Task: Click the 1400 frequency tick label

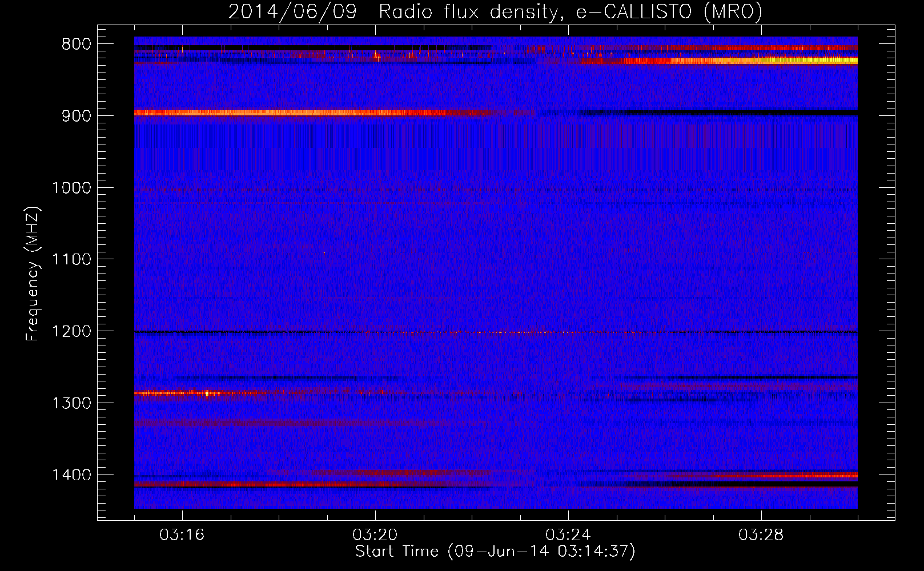Action: pos(71,475)
